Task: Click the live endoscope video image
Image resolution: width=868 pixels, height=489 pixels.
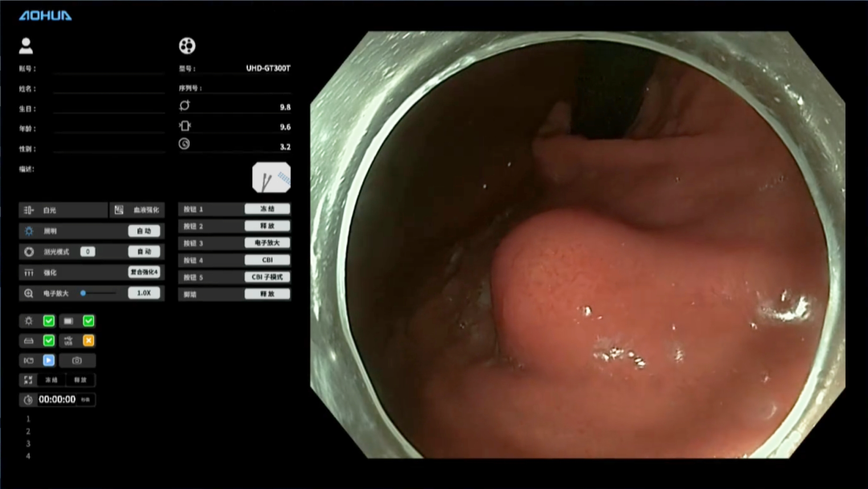Action: click(x=577, y=244)
